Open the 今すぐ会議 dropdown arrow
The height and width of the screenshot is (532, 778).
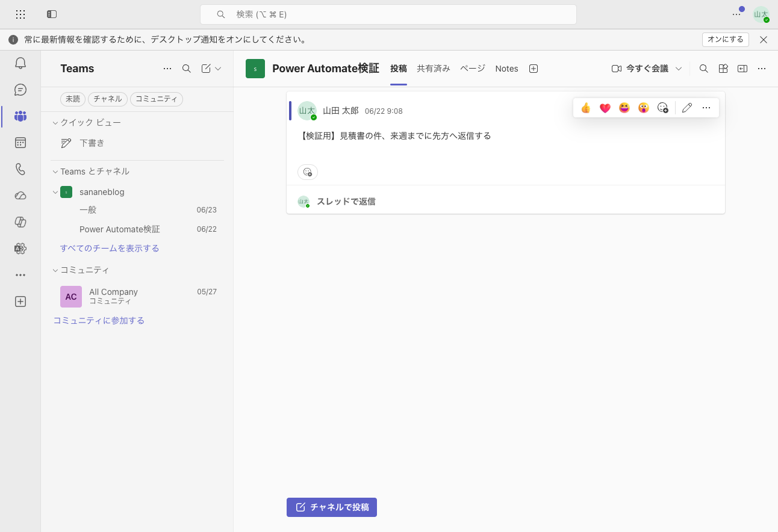[x=679, y=69]
